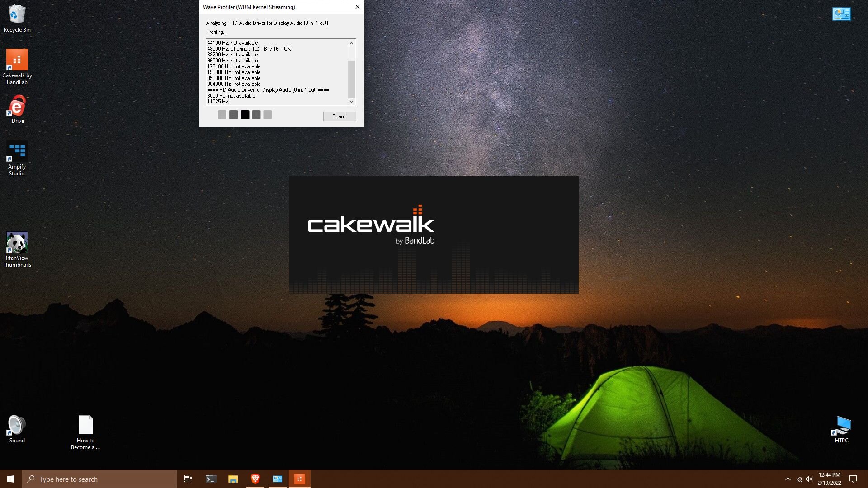
Task: Click the taskbar search field
Action: 99,479
